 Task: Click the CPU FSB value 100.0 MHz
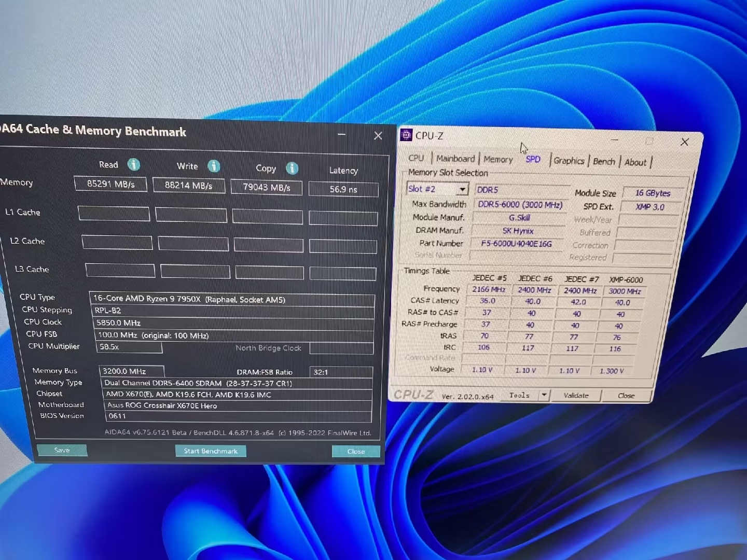click(x=234, y=335)
